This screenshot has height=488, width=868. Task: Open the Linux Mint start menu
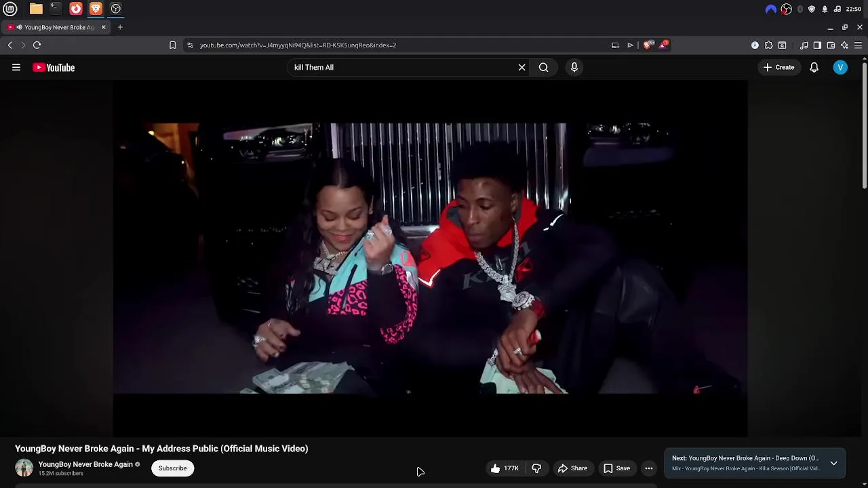(x=9, y=9)
